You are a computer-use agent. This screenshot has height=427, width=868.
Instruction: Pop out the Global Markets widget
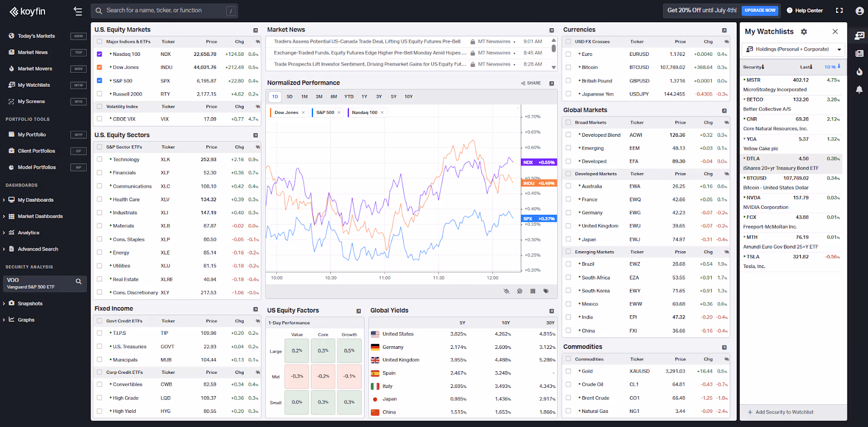pyautogui.click(x=724, y=111)
